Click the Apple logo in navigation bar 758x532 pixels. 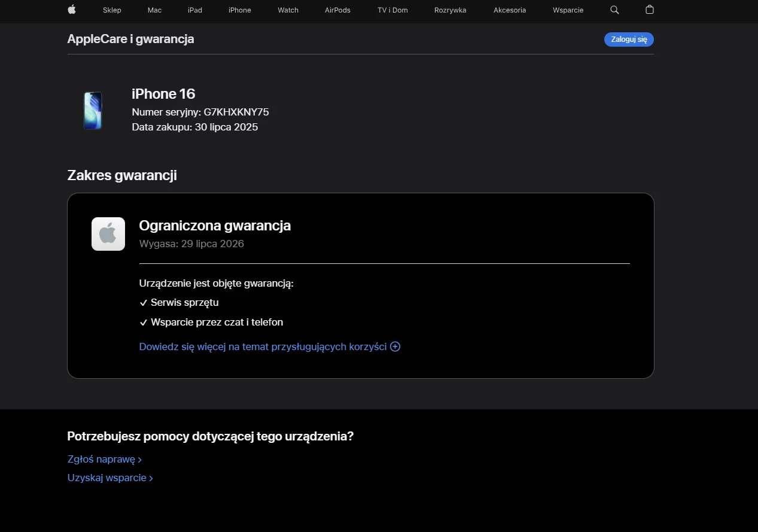click(x=72, y=10)
